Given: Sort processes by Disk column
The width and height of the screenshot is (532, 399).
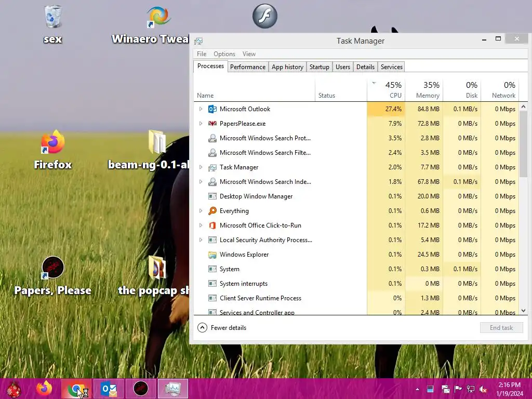Looking at the screenshot, I should pyautogui.click(x=462, y=90).
